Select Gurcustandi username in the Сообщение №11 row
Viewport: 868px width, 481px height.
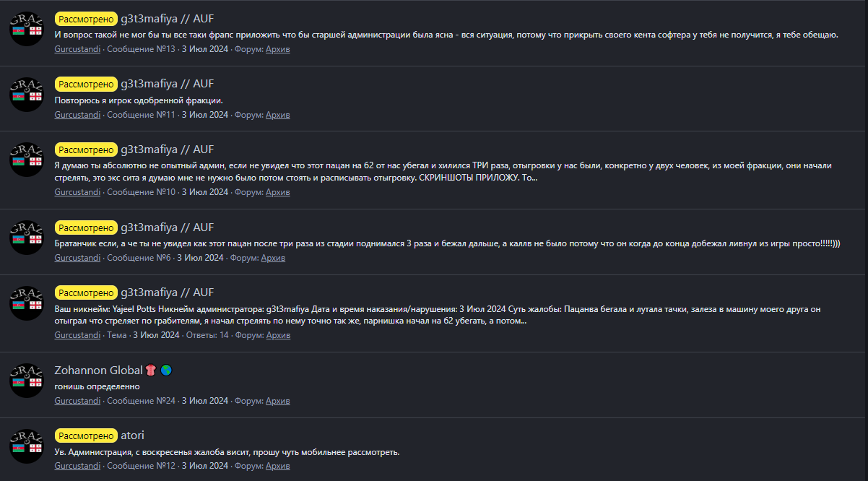click(77, 115)
